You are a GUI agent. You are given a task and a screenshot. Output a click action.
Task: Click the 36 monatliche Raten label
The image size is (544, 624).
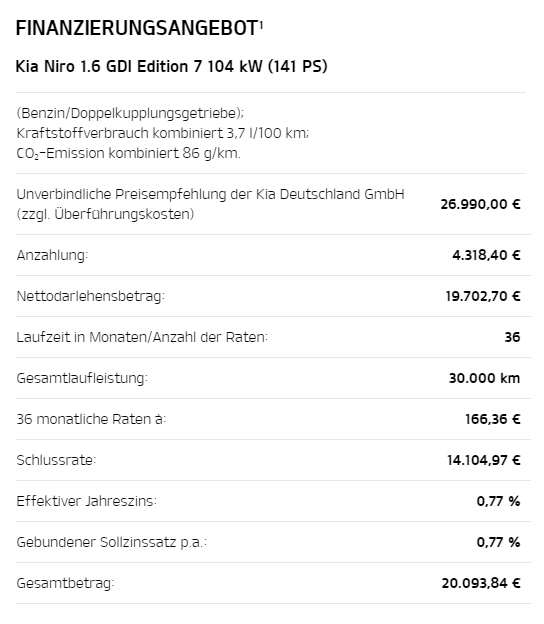click(91, 419)
